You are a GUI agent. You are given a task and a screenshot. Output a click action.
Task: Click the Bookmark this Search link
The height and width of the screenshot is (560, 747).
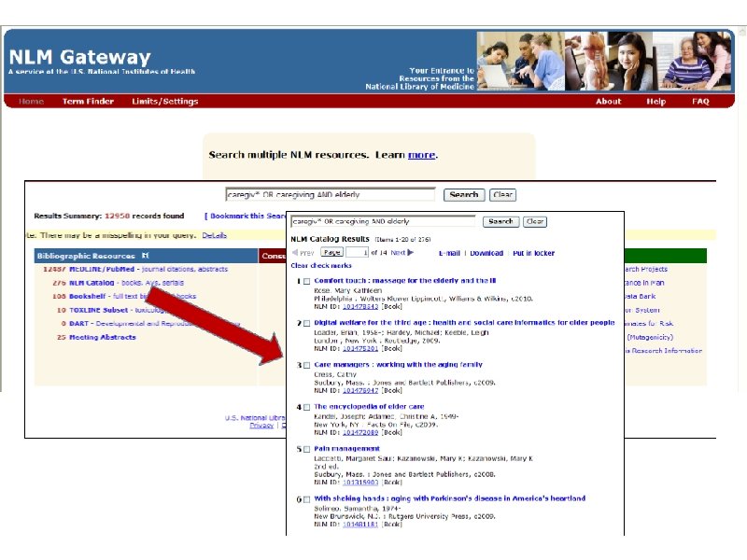click(246, 216)
